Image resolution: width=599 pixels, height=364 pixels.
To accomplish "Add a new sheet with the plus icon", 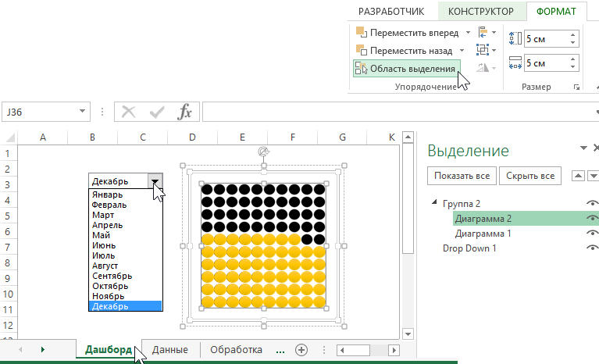I will pyautogui.click(x=301, y=350).
